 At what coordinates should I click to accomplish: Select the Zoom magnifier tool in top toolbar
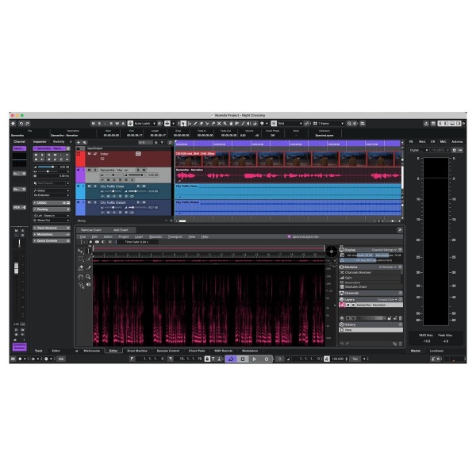(225, 124)
